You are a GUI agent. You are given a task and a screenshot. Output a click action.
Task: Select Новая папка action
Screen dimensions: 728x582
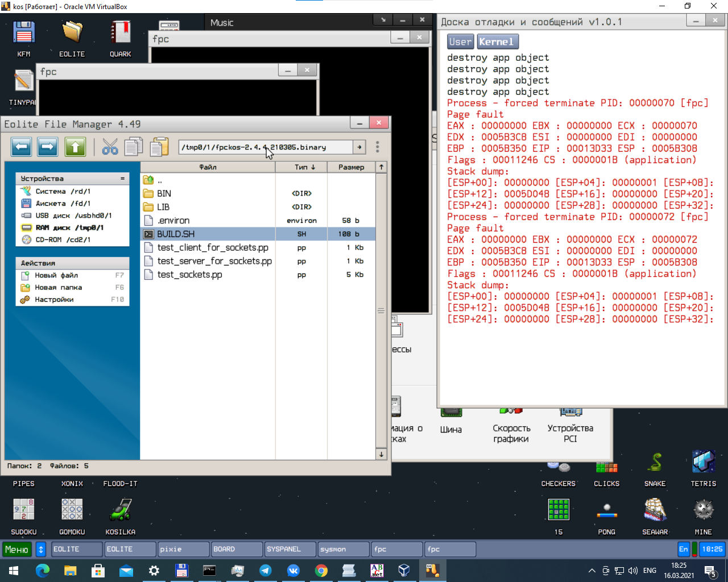59,288
